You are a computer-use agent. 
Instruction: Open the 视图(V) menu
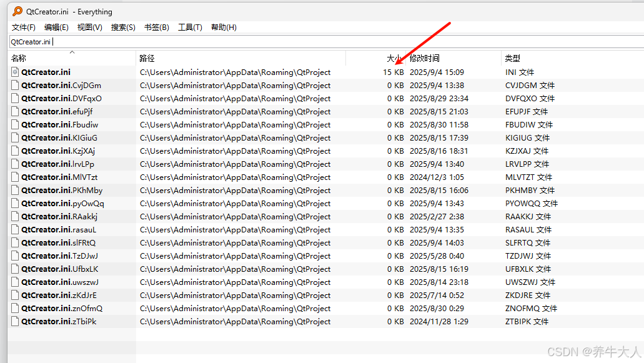(89, 27)
